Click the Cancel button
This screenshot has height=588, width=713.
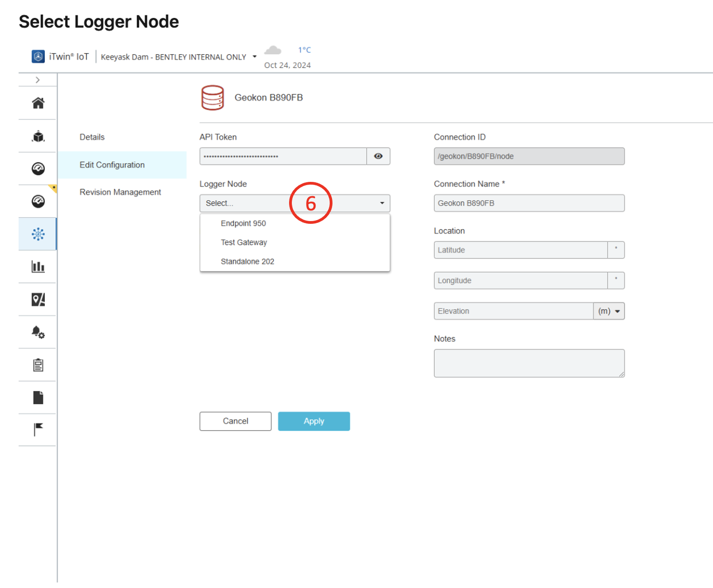(x=236, y=421)
